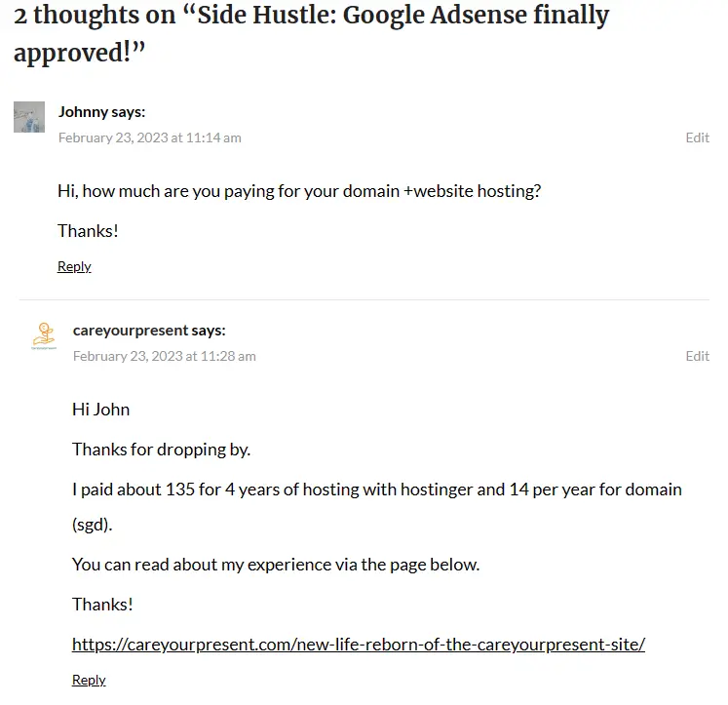Click the 'Hi, how much are you paying' text

(299, 191)
